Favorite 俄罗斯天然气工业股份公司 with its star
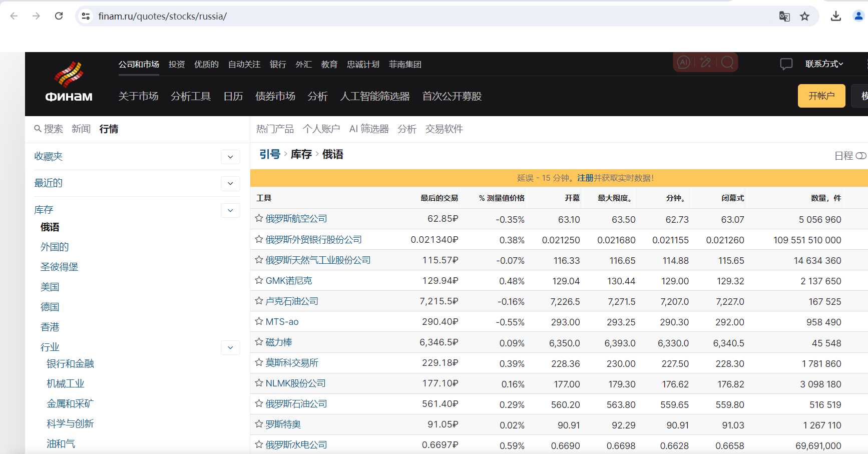Screen dimensions: 868x454 [259, 260]
